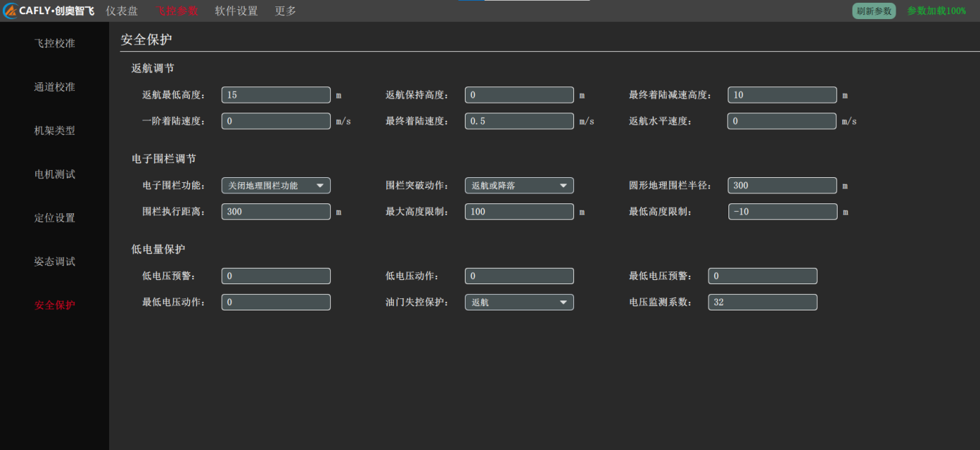Click the 刷新参数 button

click(x=874, y=11)
